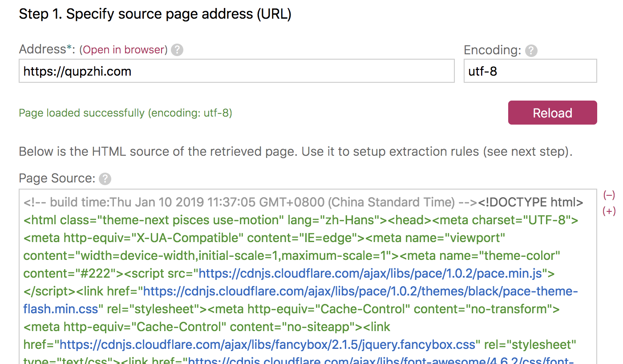Collapse page source with the (–) control

click(x=609, y=195)
